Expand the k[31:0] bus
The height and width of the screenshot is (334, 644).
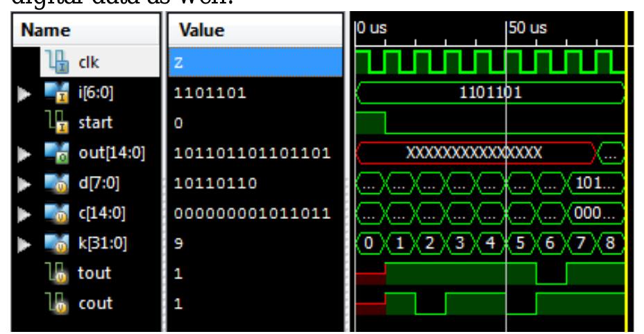(x=24, y=245)
